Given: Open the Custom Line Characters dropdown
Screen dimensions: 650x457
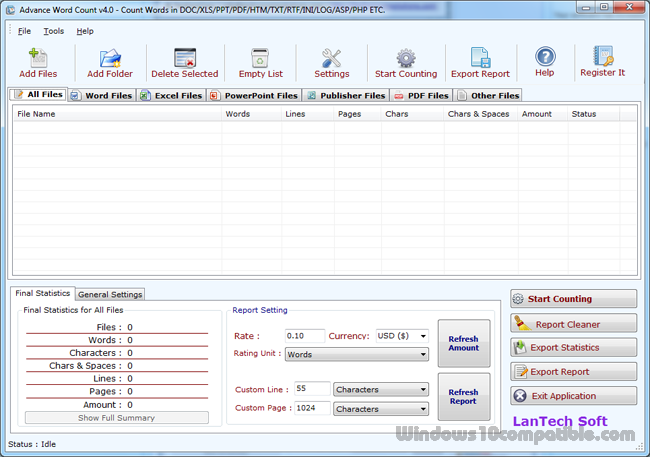Looking at the screenshot, I should point(381,389).
